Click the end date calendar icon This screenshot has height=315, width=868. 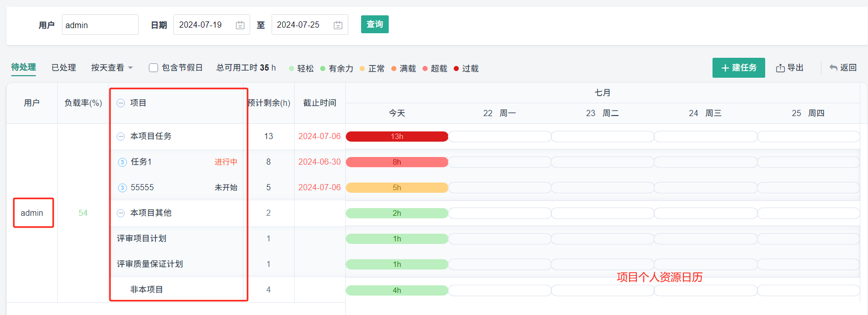pos(338,25)
